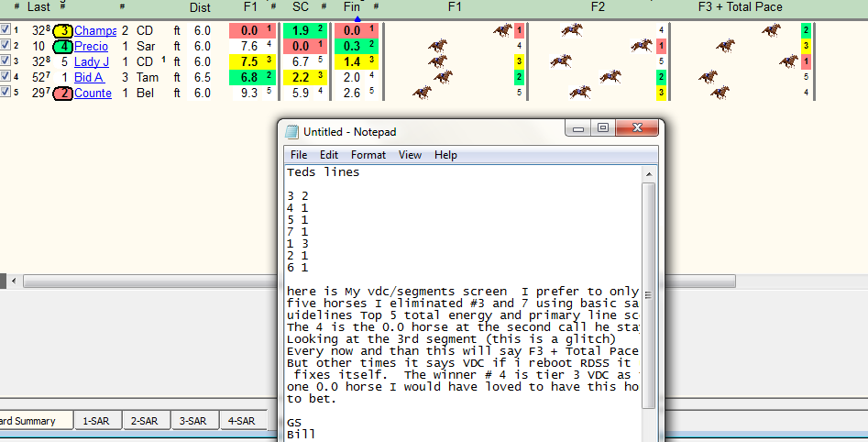Image resolution: width=868 pixels, height=442 pixels.
Task: Uncheck the checkbox for horse row 1
Action: point(5,28)
